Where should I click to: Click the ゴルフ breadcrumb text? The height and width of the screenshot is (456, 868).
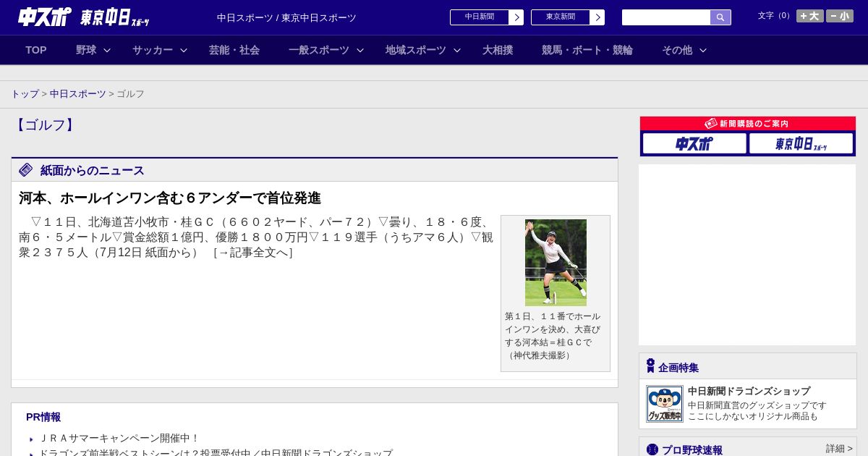click(130, 94)
